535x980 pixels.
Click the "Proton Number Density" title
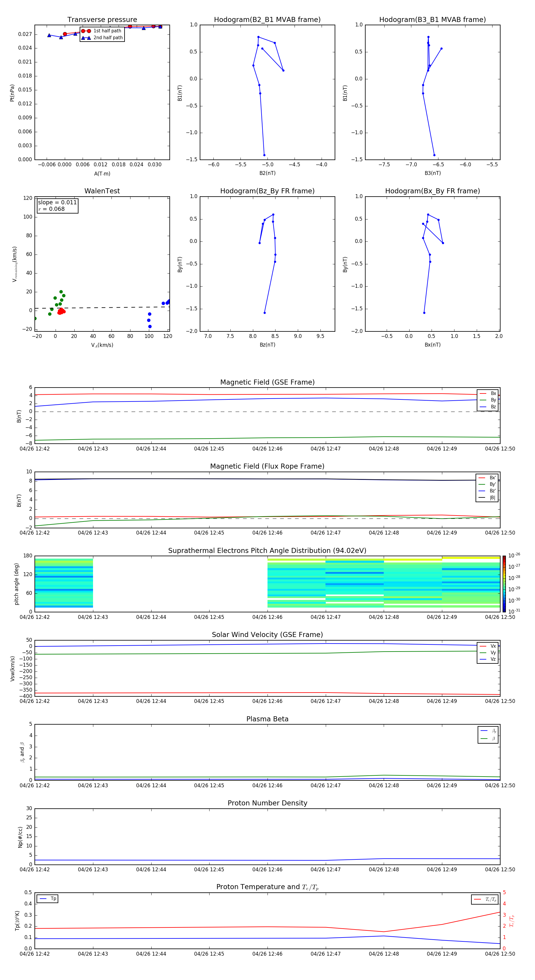tap(267, 803)
